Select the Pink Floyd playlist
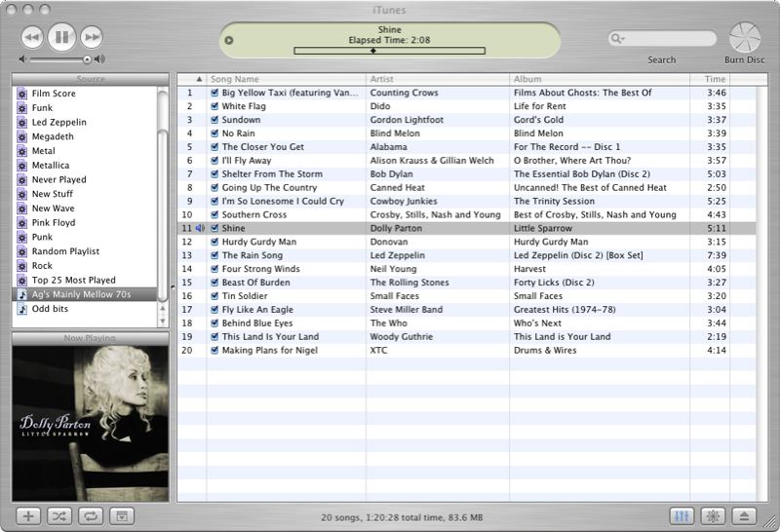Screen dimensions: 780x532 pyautogui.click(x=53, y=223)
